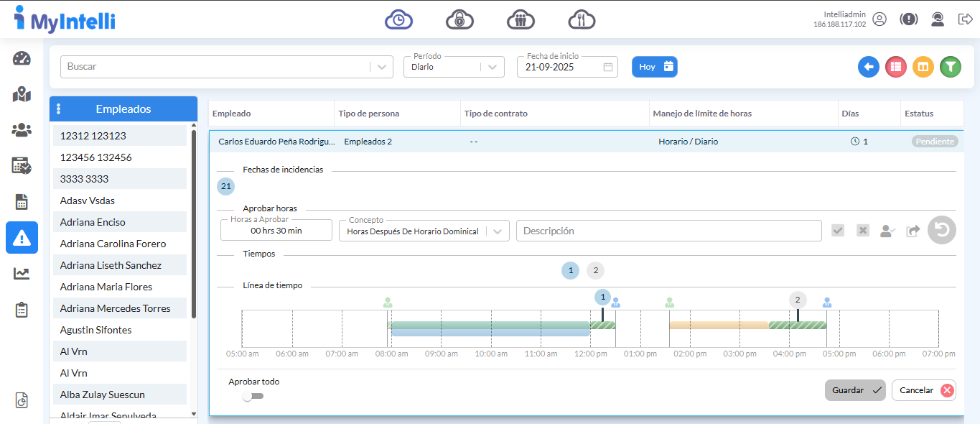Select tiempo tab number 2
This screenshot has height=424, width=980.
point(595,271)
